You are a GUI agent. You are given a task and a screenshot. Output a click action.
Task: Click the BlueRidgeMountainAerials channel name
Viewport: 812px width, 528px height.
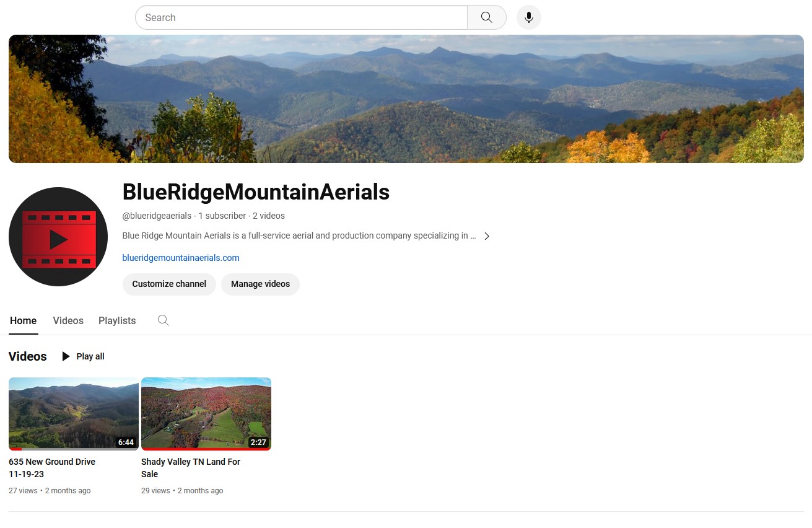pyautogui.click(x=256, y=192)
